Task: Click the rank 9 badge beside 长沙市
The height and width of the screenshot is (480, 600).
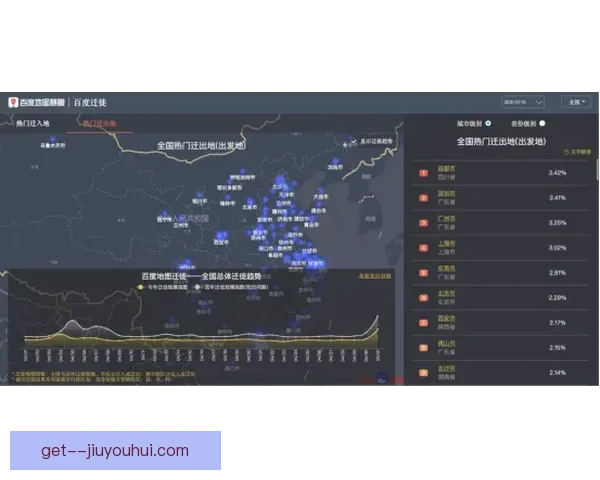Action: point(423,372)
